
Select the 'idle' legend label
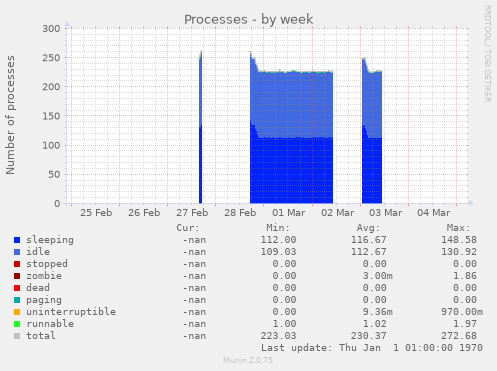click(x=38, y=252)
